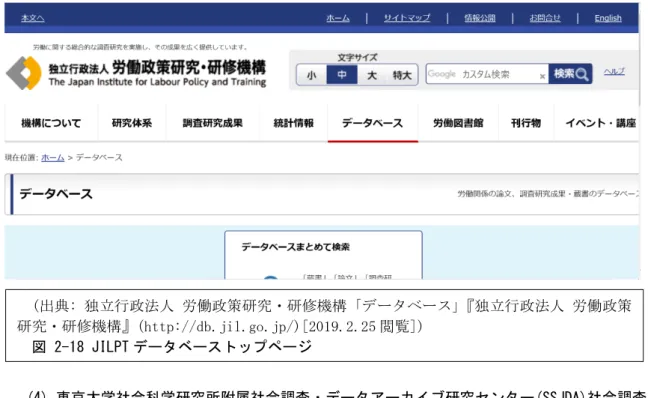Click the データベース page heading
This screenshot has height=398, width=648.
[x=56, y=194]
